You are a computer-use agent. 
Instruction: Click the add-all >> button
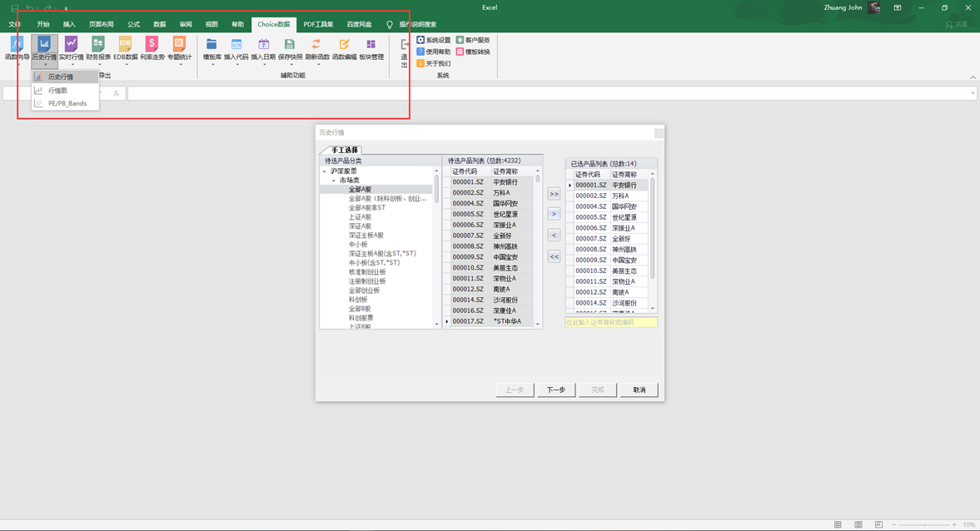coord(554,194)
